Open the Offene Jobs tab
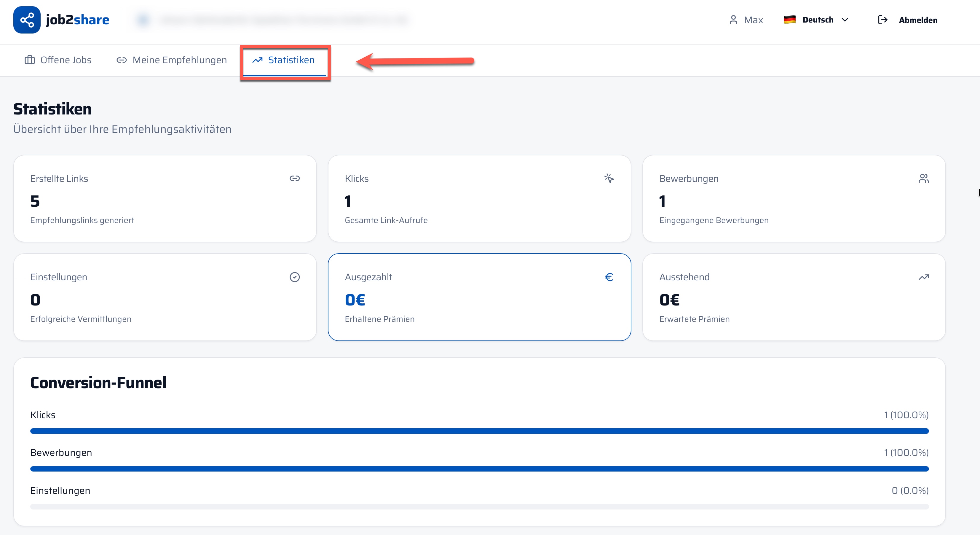980x535 pixels. pyautogui.click(x=58, y=60)
